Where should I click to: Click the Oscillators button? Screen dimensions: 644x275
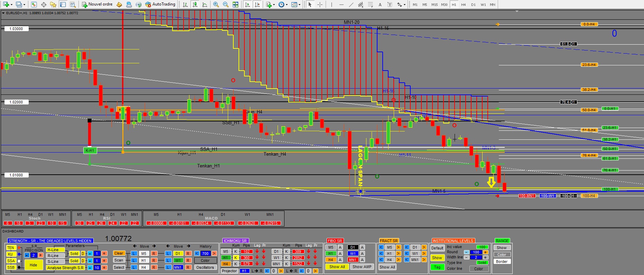[x=205, y=267]
